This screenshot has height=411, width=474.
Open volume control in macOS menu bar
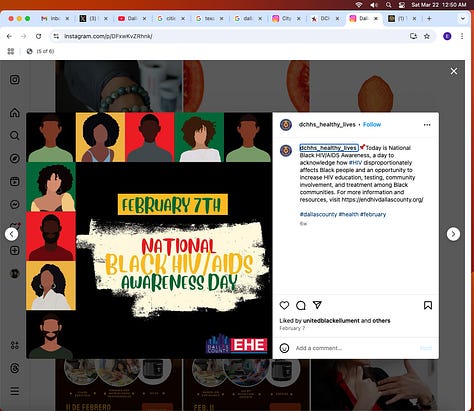(x=374, y=5)
